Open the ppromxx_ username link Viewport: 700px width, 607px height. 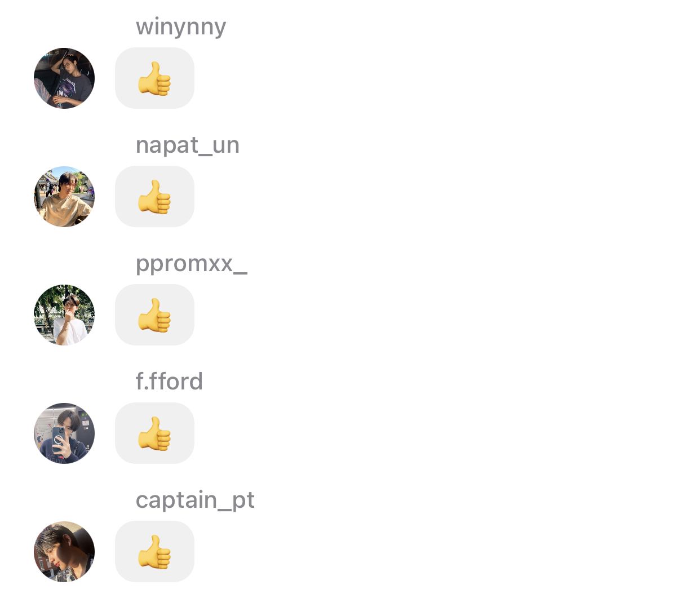pos(192,263)
